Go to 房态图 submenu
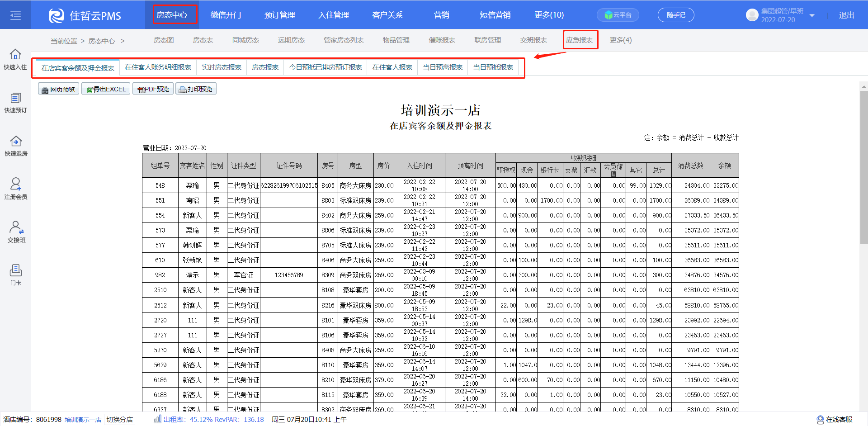 [x=164, y=40]
